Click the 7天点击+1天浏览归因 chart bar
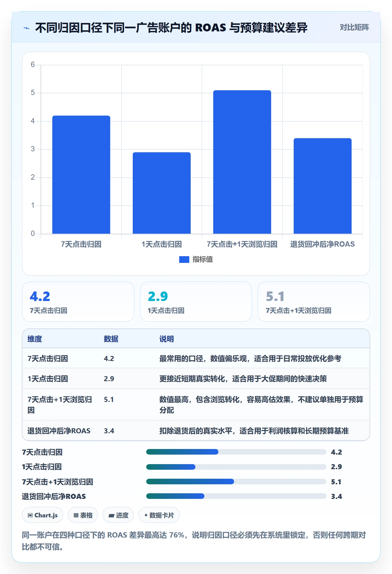This screenshot has height=574, width=392. point(242,162)
